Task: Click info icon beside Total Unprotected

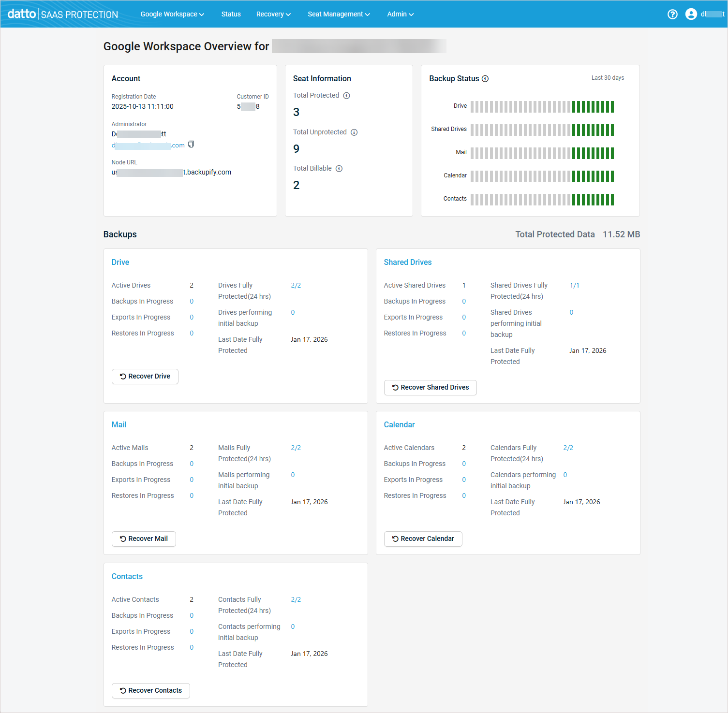Action: point(354,132)
